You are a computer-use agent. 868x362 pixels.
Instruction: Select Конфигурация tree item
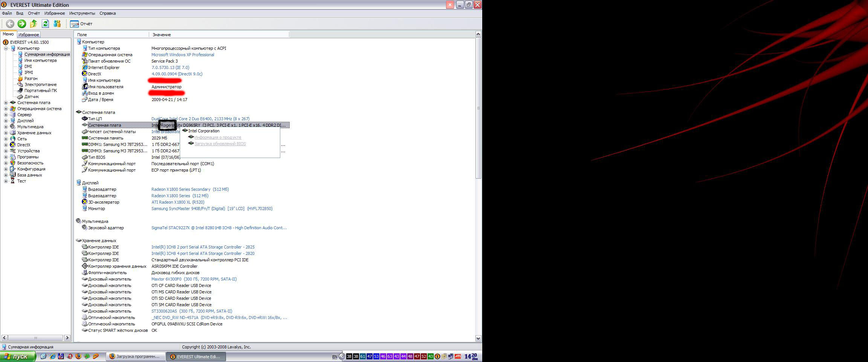[31, 169]
